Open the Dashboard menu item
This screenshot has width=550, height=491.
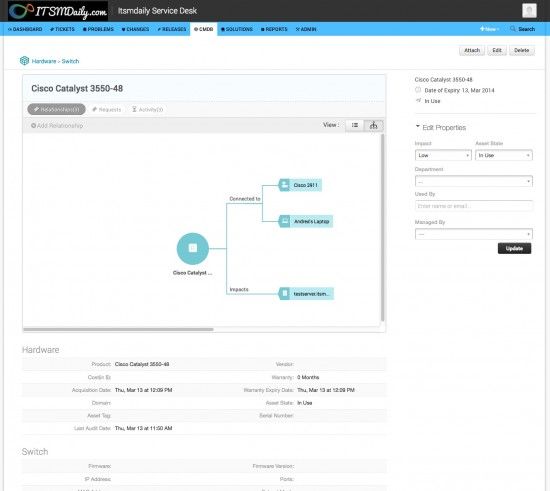pos(25,29)
